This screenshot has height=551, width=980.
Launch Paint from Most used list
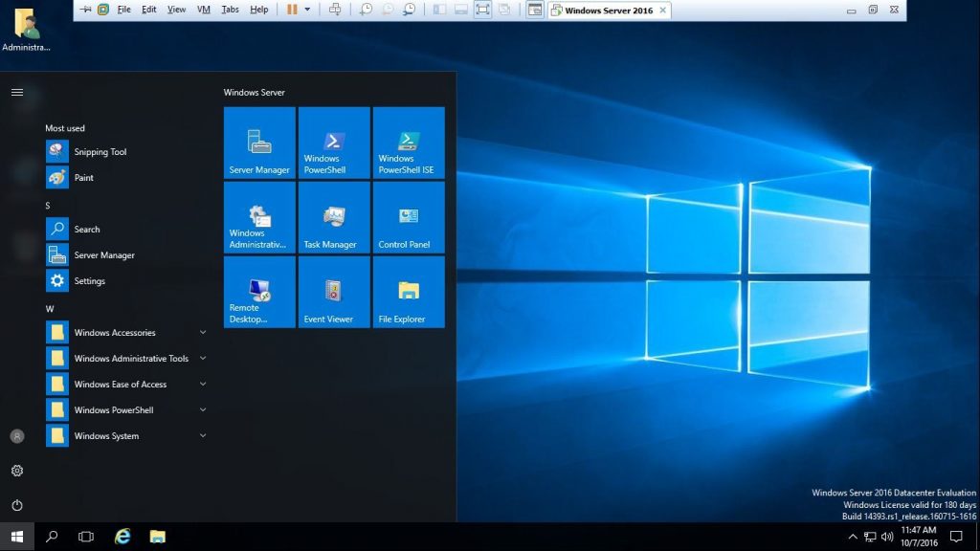83,177
